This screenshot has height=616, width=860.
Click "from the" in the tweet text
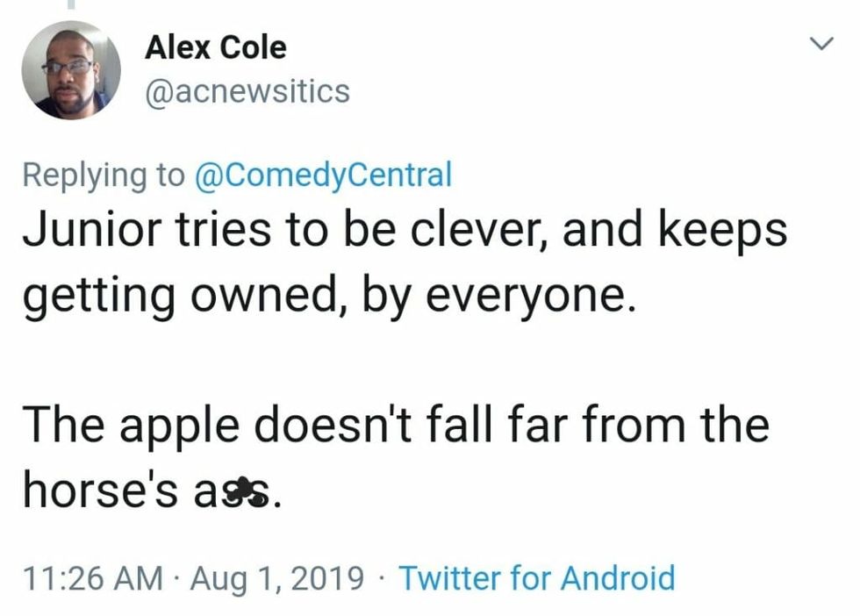click(687, 426)
